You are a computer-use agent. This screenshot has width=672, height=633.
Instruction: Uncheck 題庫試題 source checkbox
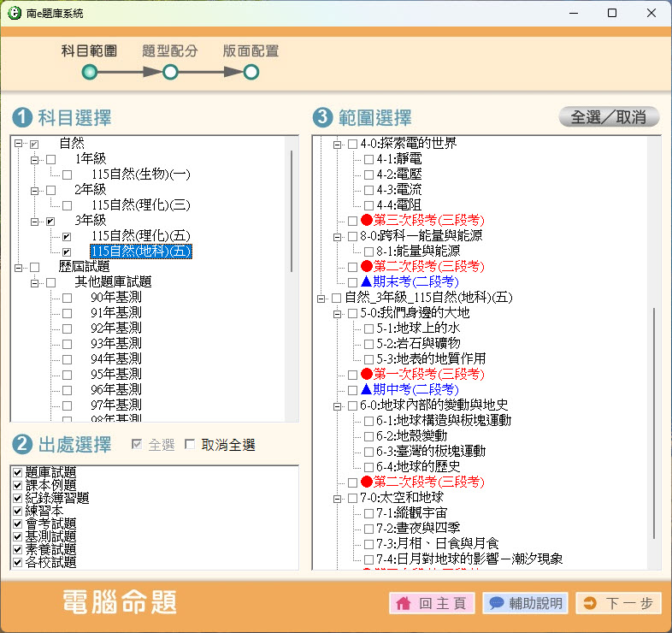pos(18,472)
